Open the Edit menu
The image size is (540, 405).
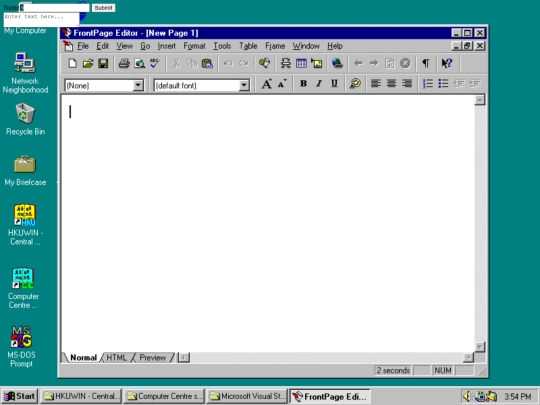[102, 46]
